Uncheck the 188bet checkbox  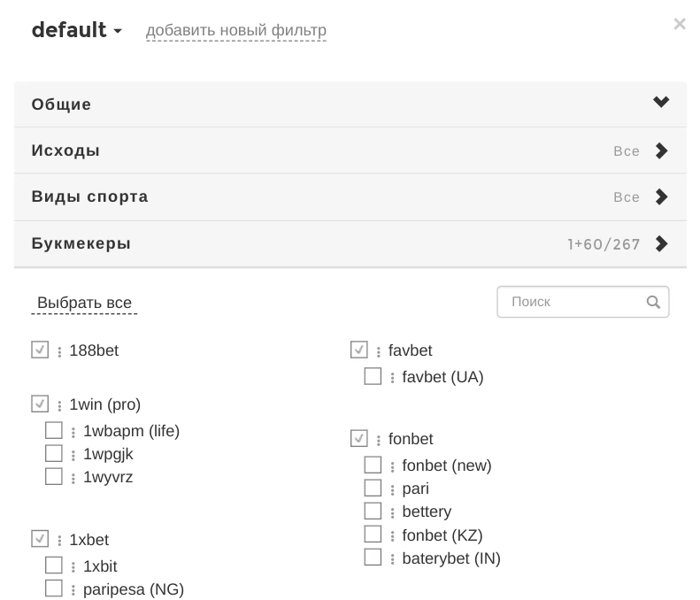(x=40, y=350)
